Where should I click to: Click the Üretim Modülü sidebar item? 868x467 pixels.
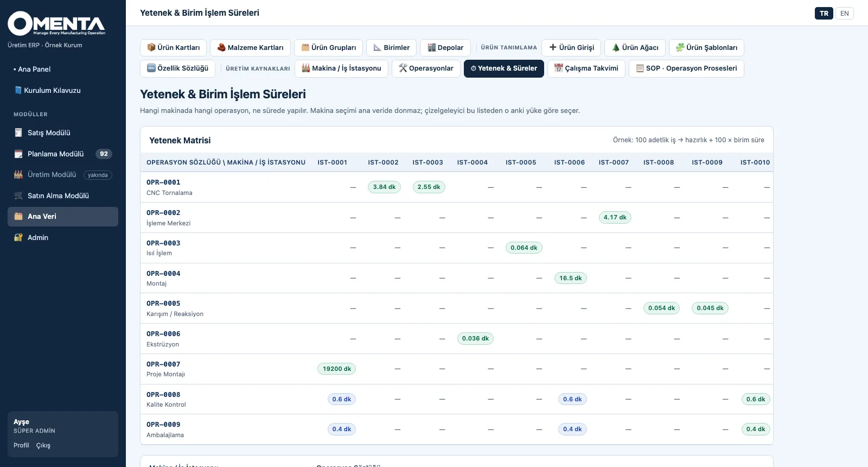coord(63,175)
